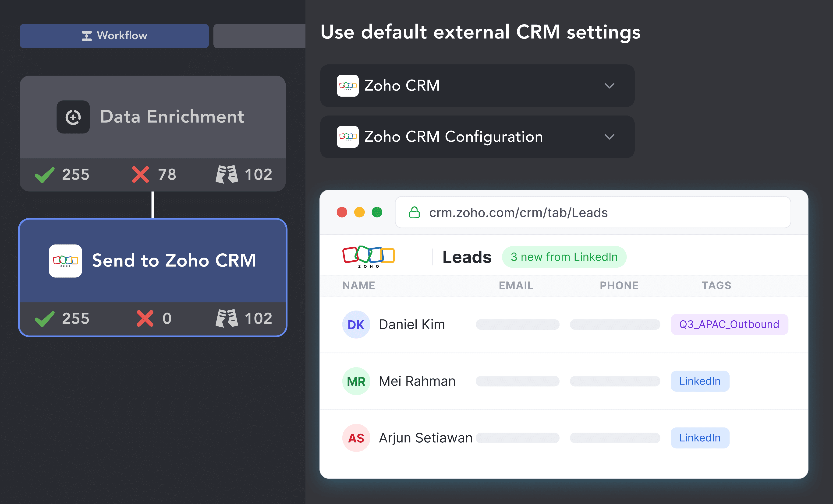Expand the Zoho CRM dropdown chevron
The height and width of the screenshot is (504, 833).
[x=609, y=86]
